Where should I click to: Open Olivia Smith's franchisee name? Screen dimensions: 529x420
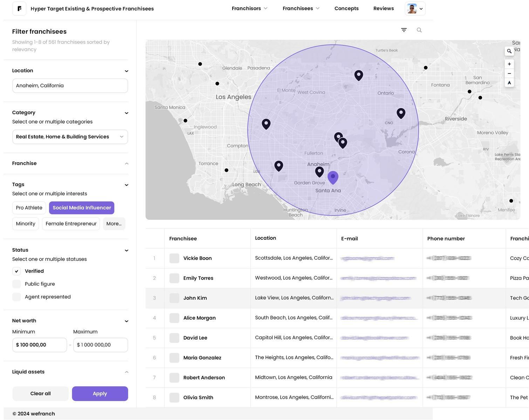tap(198, 398)
